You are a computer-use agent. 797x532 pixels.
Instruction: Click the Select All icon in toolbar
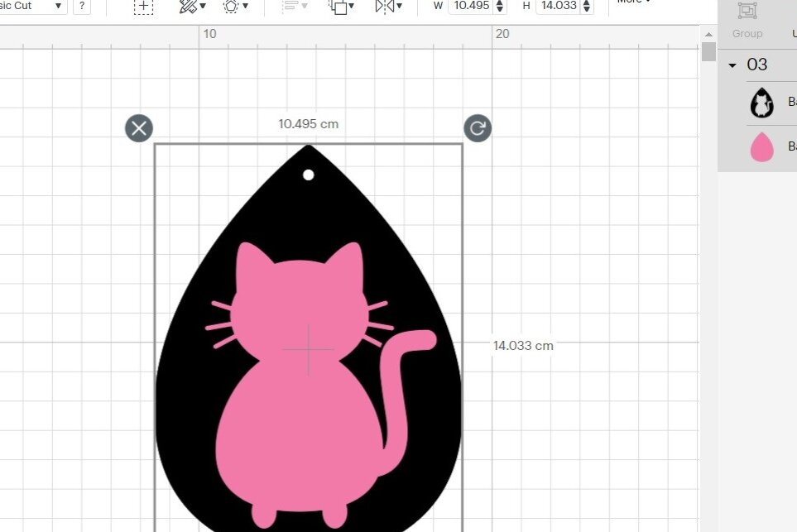pos(143,7)
